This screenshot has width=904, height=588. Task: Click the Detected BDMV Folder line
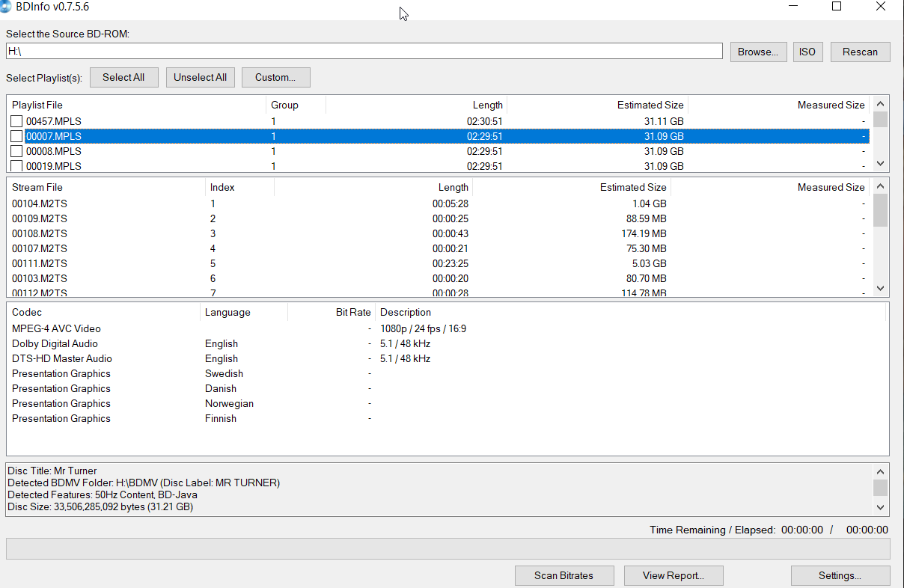pyautogui.click(x=144, y=483)
